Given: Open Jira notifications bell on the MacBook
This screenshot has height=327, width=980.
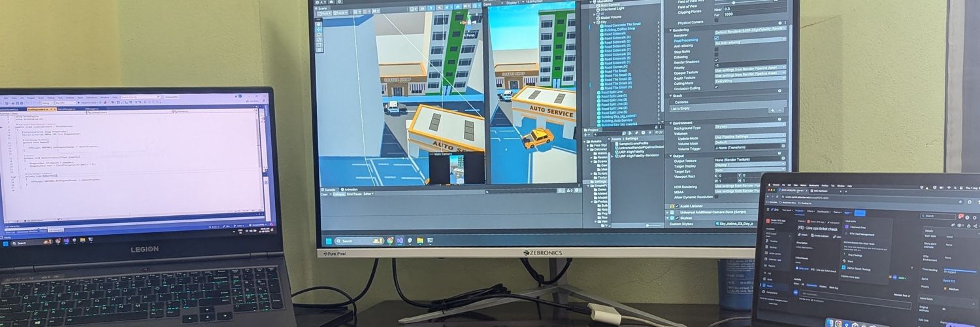Looking at the screenshot, I should pyautogui.click(x=960, y=216).
